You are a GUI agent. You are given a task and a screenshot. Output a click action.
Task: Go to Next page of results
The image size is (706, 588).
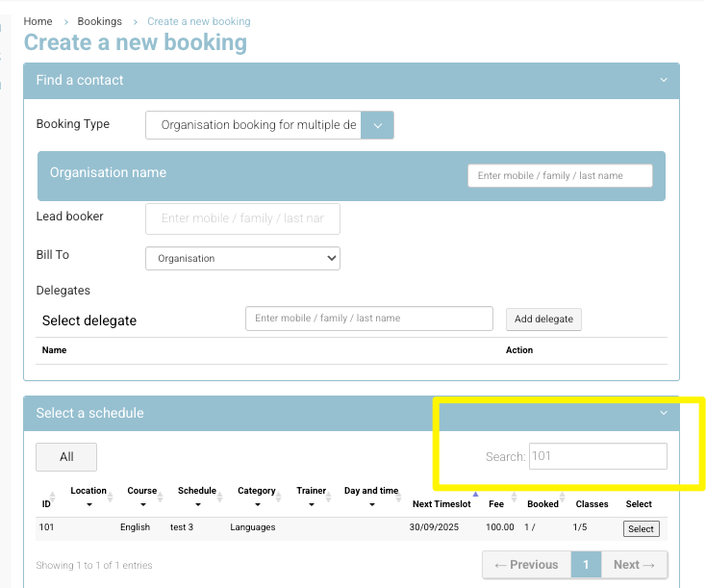[x=633, y=565]
